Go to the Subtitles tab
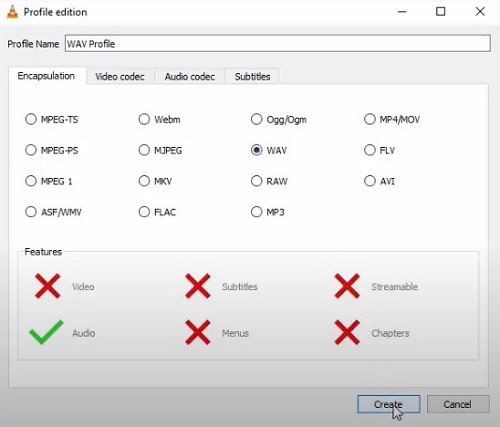Image resolution: width=500 pixels, height=427 pixels. point(252,77)
